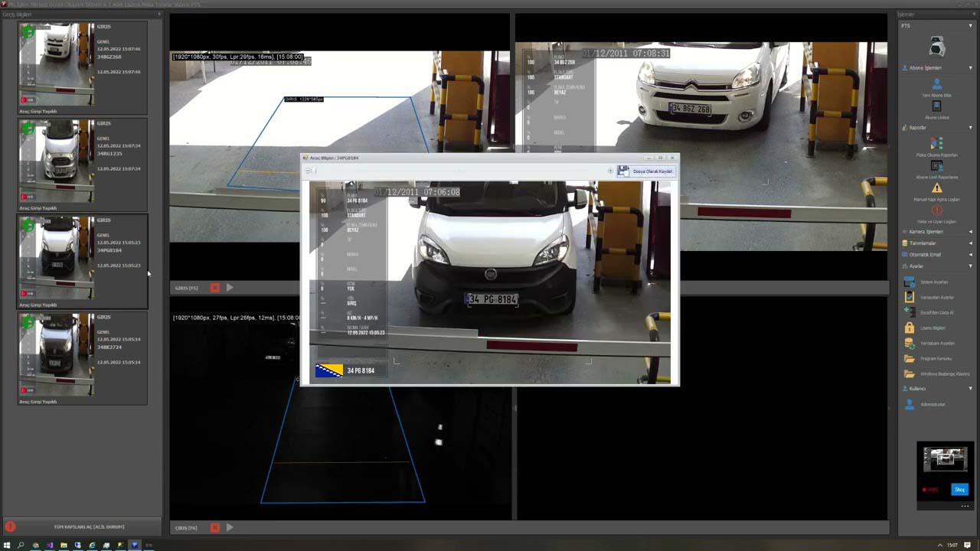This screenshot has width=980, height=551.
Task: Open Plaka Okuma Raporları reports icon
Action: [936, 143]
